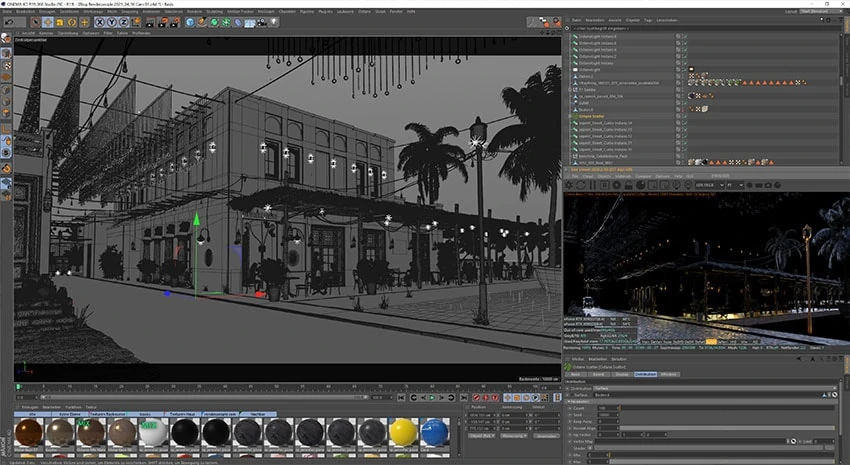This screenshot has width=850, height=465.
Task: Restart the Octane Live Viewer render
Action: [581, 185]
